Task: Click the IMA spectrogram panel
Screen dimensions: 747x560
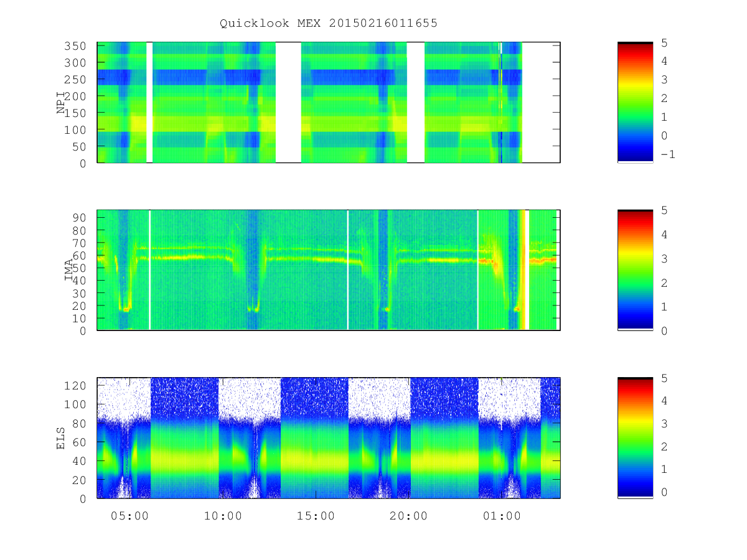Action: click(x=329, y=270)
